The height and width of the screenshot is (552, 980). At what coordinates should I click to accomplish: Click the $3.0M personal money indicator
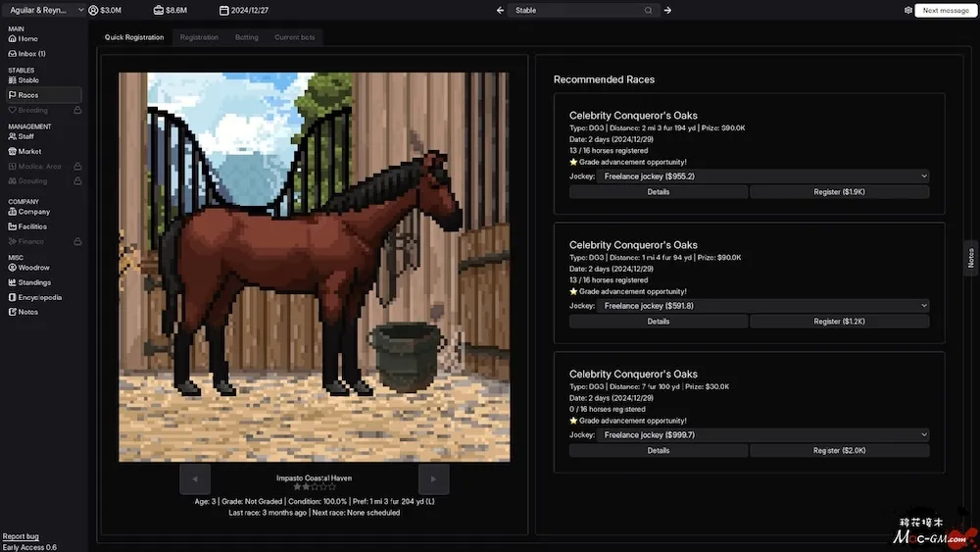pyautogui.click(x=105, y=10)
